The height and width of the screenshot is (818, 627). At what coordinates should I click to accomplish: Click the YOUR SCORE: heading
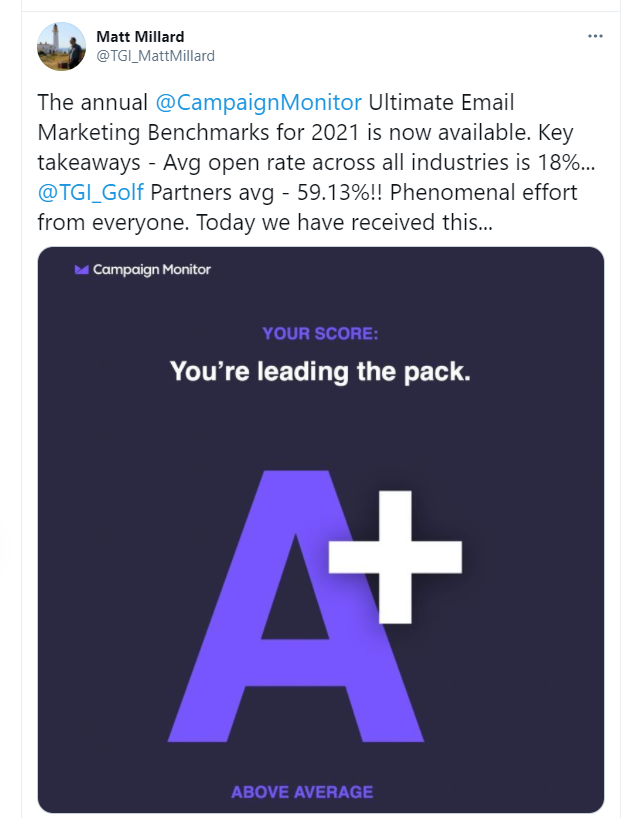tap(320, 333)
